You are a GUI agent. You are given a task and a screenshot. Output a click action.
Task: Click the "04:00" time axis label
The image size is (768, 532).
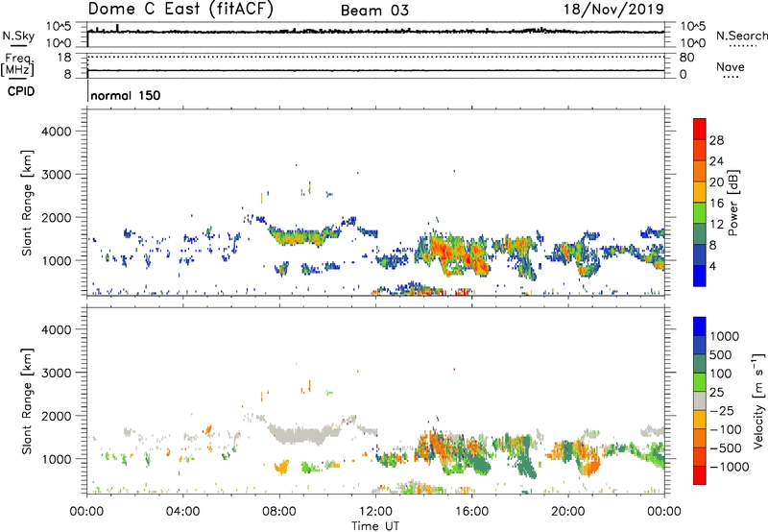click(x=182, y=512)
